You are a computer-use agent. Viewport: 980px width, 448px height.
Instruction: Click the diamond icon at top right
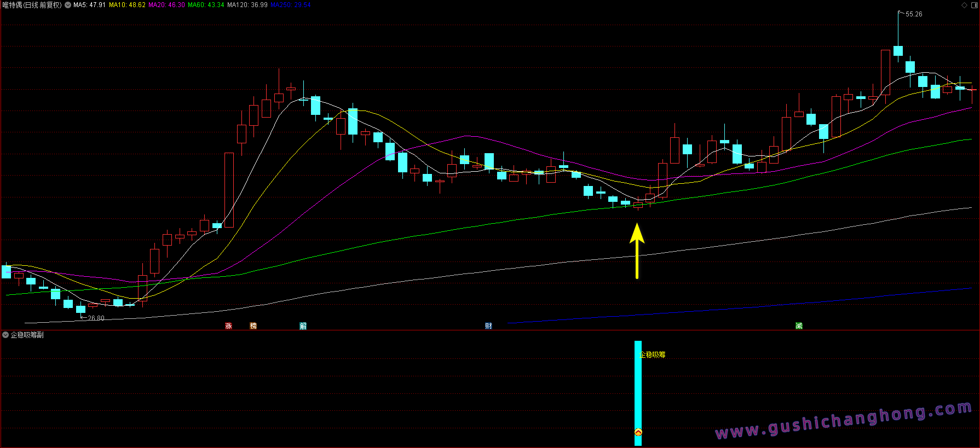tap(964, 5)
